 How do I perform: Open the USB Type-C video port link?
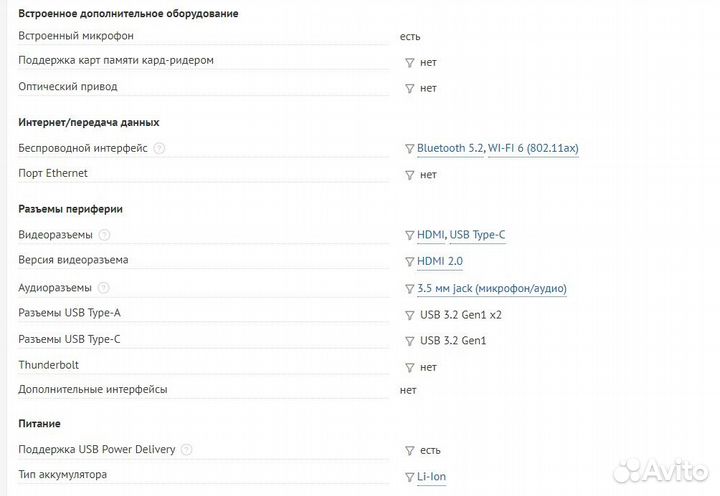(x=477, y=235)
